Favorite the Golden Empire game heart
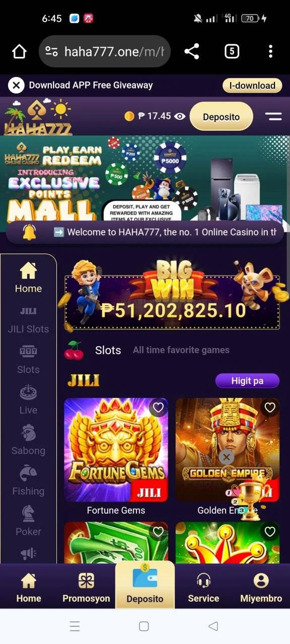Viewport: 290px width, 644px height. pos(270,408)
